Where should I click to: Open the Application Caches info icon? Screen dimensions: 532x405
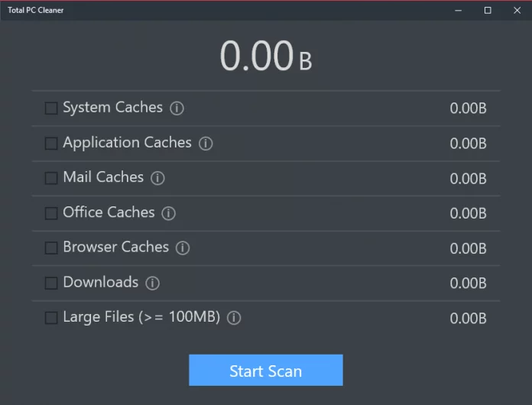tap(206, 143)
